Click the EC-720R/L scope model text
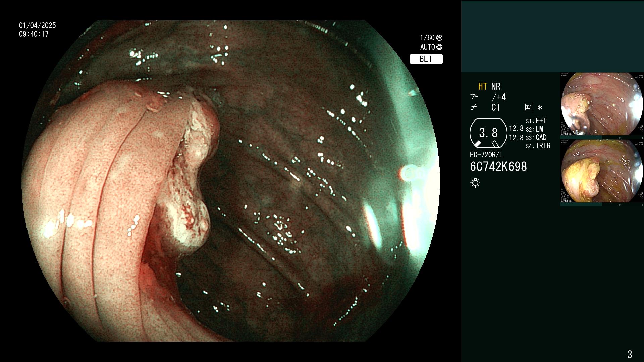 coord(486,155)
